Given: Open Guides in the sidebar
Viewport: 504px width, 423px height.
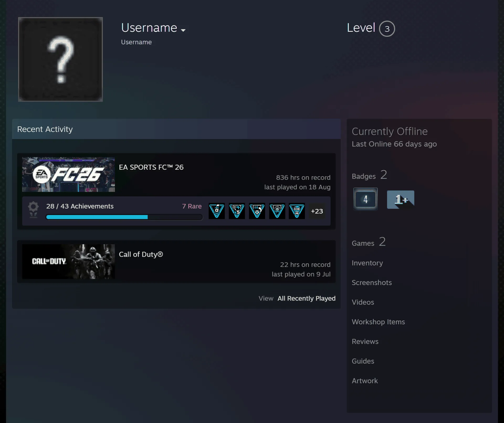Looking at the screenshot, I should pos(363,361).
